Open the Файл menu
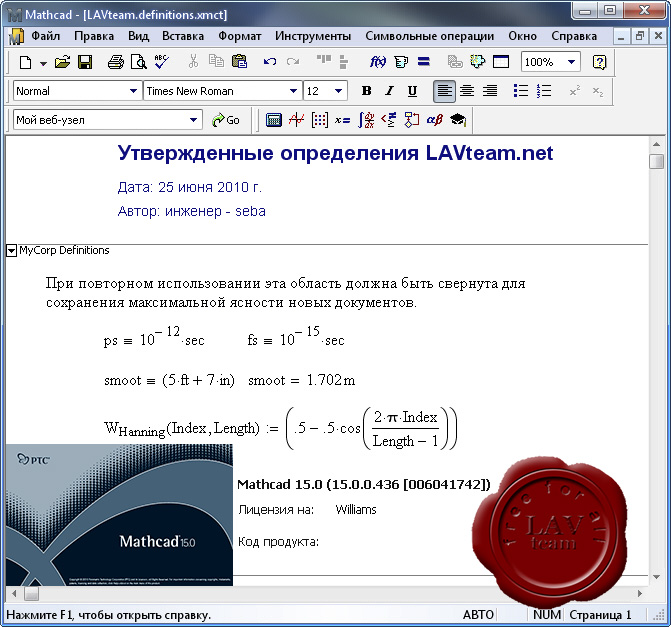671x627 pixels. (x=45, y=36)
